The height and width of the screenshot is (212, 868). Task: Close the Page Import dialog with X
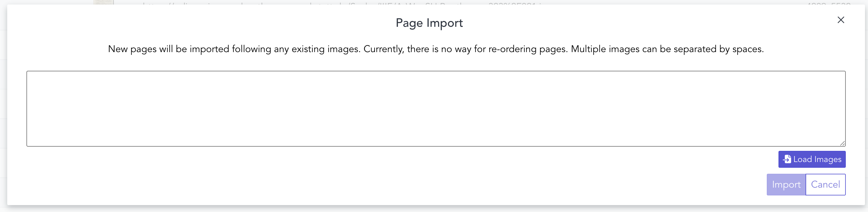(x=841, y=20)
